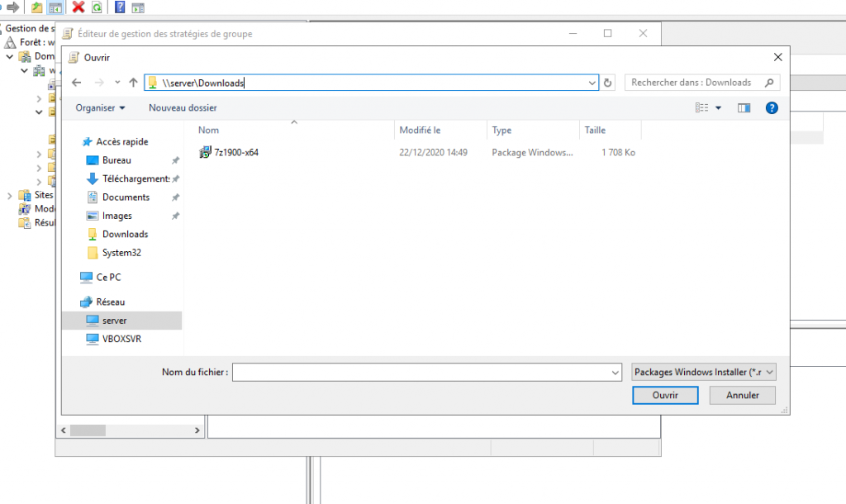
Task: Click the Ouvrir button
Action: coord(665,395)
